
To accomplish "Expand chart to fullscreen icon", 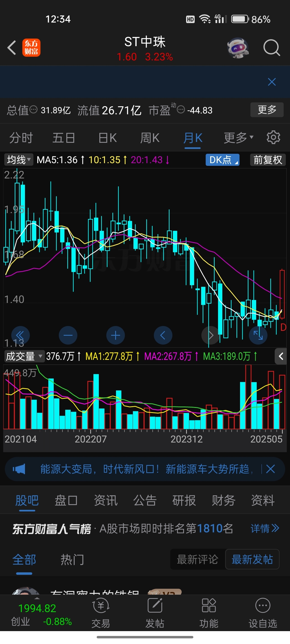I will (258, 335).
